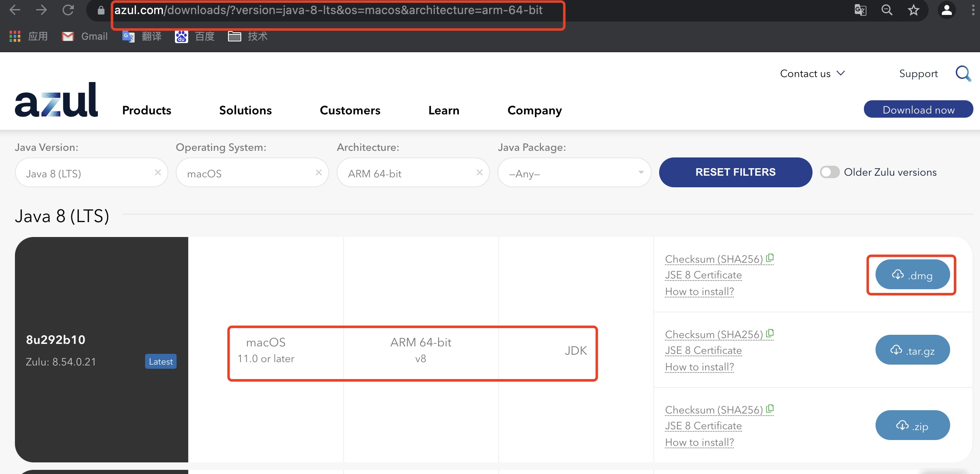Bookmark this page with star icon
Image resolution: width=980 pixels, height=474 pixels.
(x=914, y=10)
